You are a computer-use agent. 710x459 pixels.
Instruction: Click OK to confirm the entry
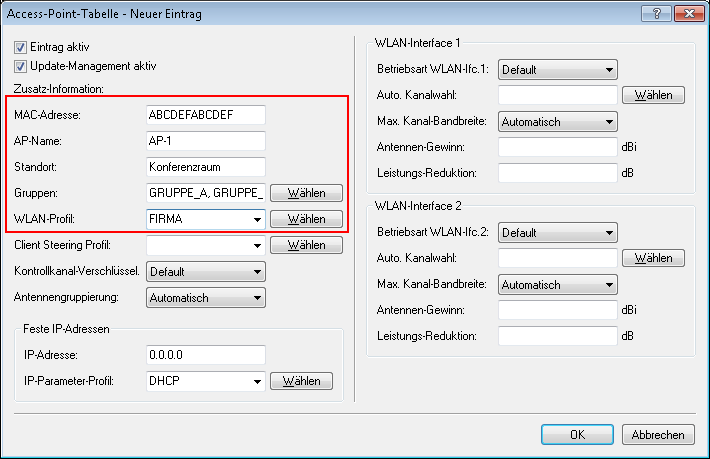(577, 435)
